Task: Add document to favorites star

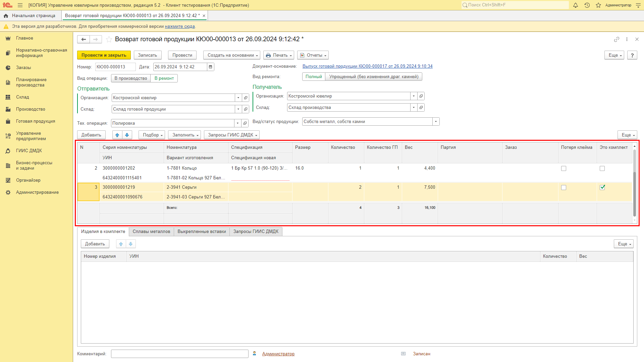Action: [109, 39]
